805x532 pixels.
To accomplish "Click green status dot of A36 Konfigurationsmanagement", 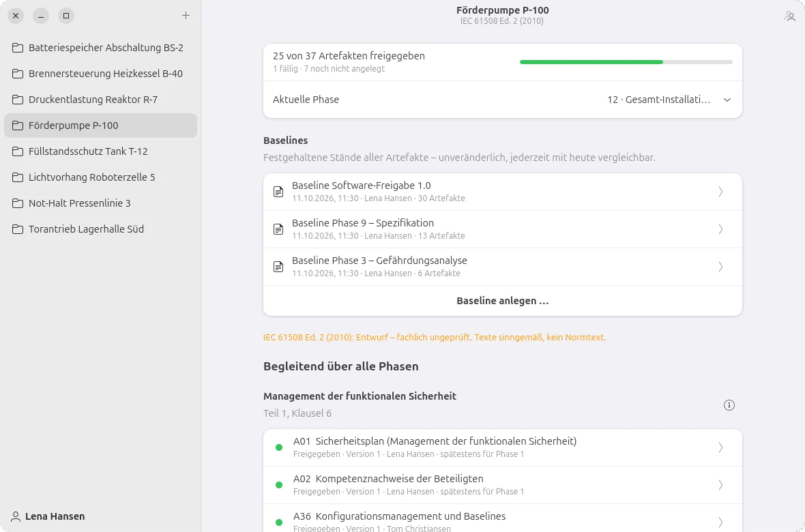I will [x=279, y=522].
